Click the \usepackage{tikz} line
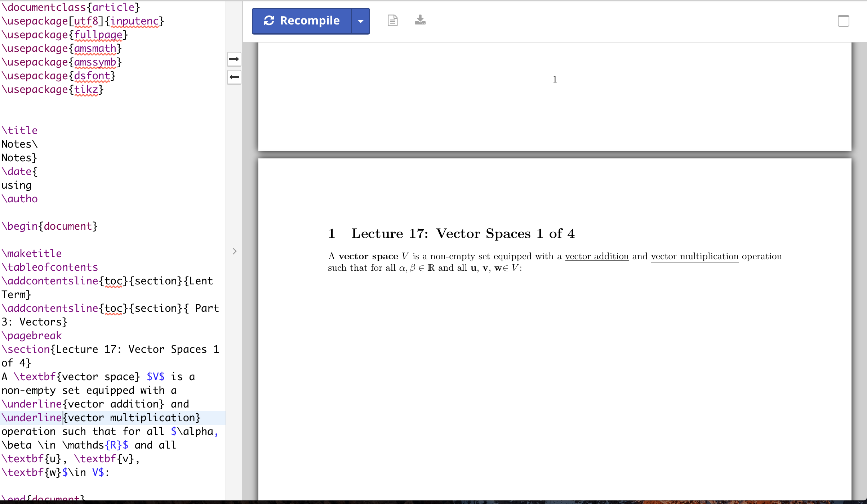867x504 pixels. [x=52, y=89]
